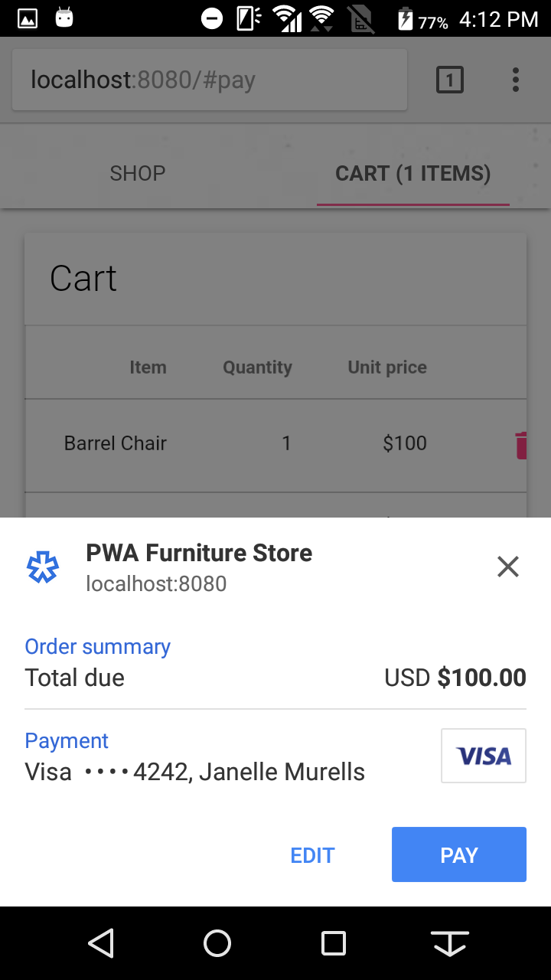
Task: Open recent apps with square button
Action: pyautogui.click(x=334, y=943)
